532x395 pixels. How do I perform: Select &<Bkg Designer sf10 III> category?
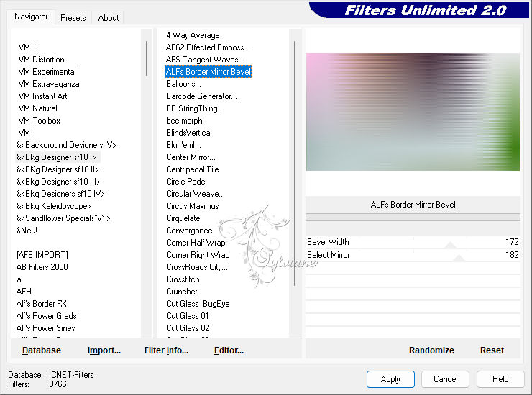tap(58, 182)
